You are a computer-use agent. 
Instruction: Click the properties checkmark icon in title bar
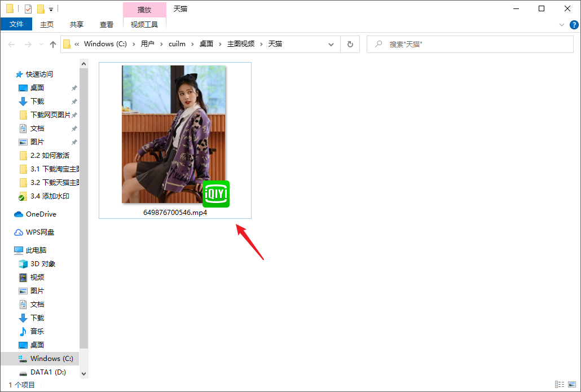point(28,9)
